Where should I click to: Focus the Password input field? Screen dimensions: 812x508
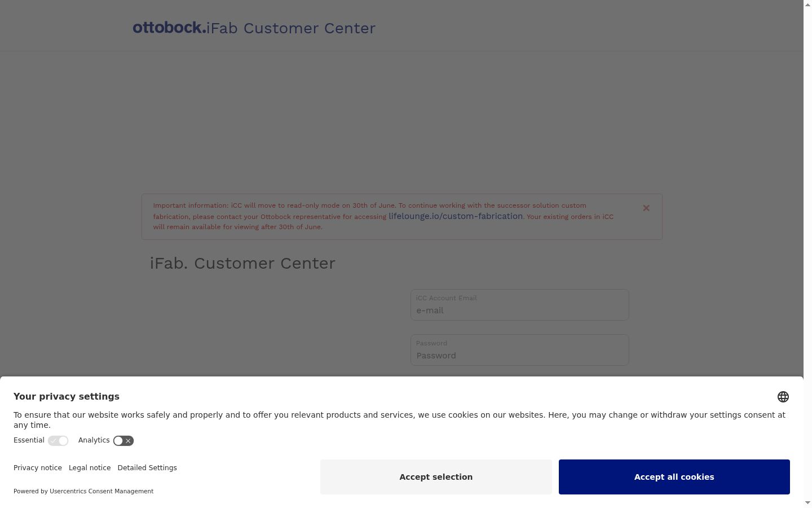click(x=519, y=350)
